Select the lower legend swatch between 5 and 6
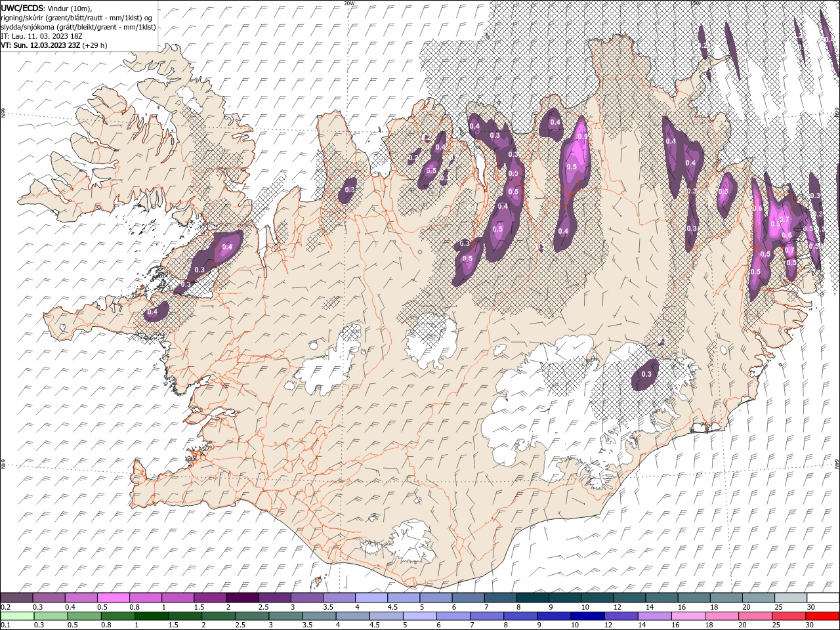This screenshot has width=840, height=630. point(420,616)
